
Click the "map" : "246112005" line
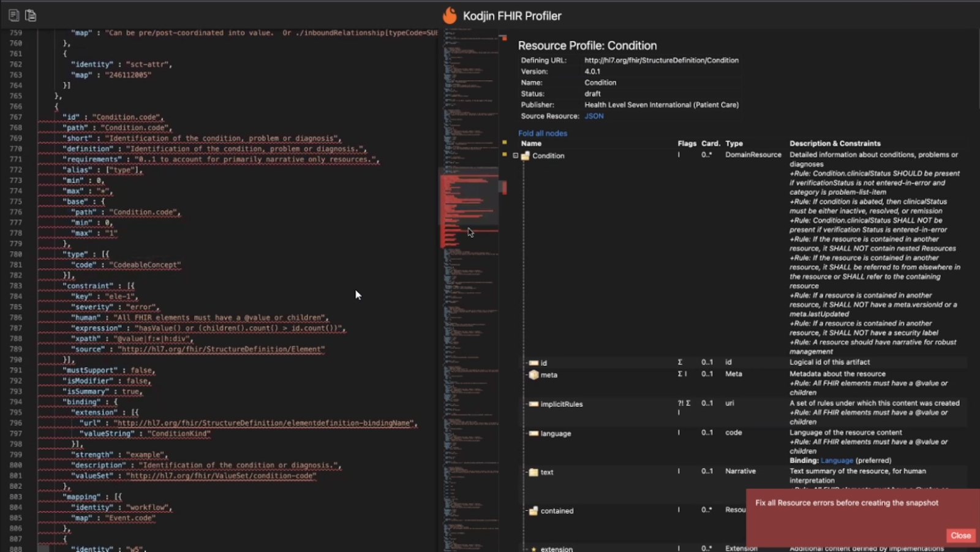[x=111, y=75]
